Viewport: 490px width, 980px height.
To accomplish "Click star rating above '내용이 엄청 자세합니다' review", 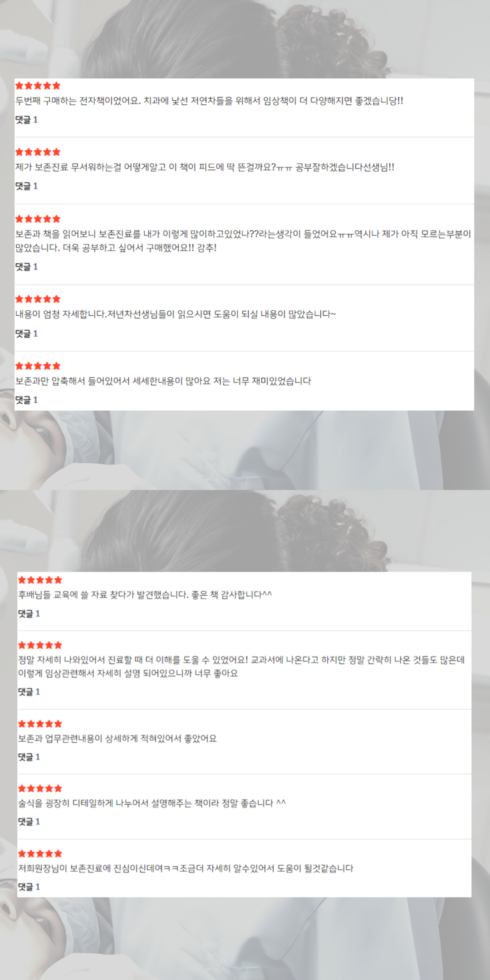I will (38, 299).
